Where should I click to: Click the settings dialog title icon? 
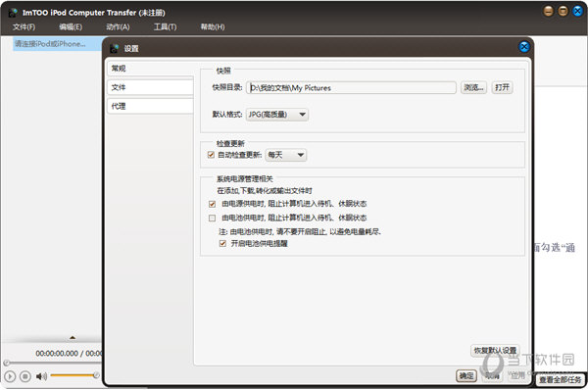tap(115, 48)
